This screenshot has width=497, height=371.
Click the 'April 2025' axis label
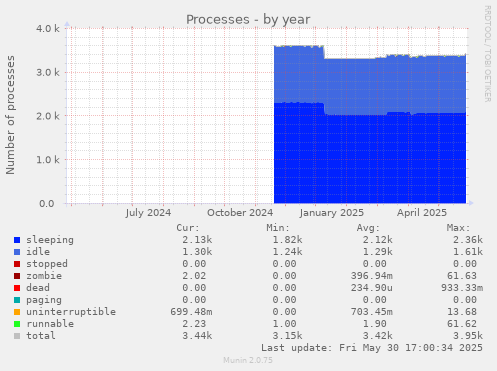click(x=422, y=213)
